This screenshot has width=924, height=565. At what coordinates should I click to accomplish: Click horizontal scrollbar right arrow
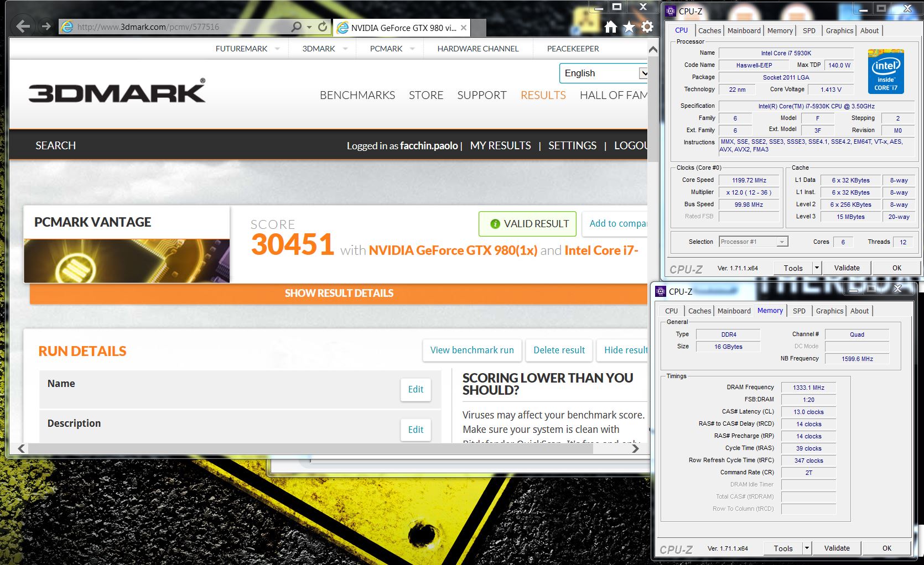tap(636, 448)
